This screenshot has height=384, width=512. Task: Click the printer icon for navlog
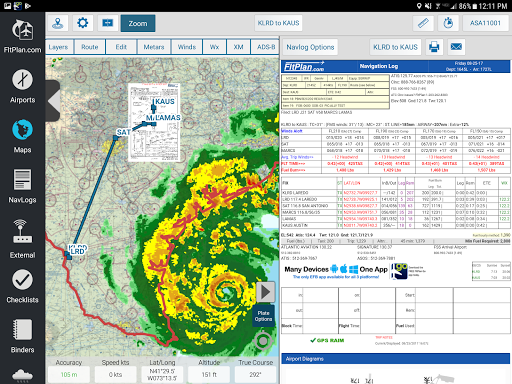434,47
